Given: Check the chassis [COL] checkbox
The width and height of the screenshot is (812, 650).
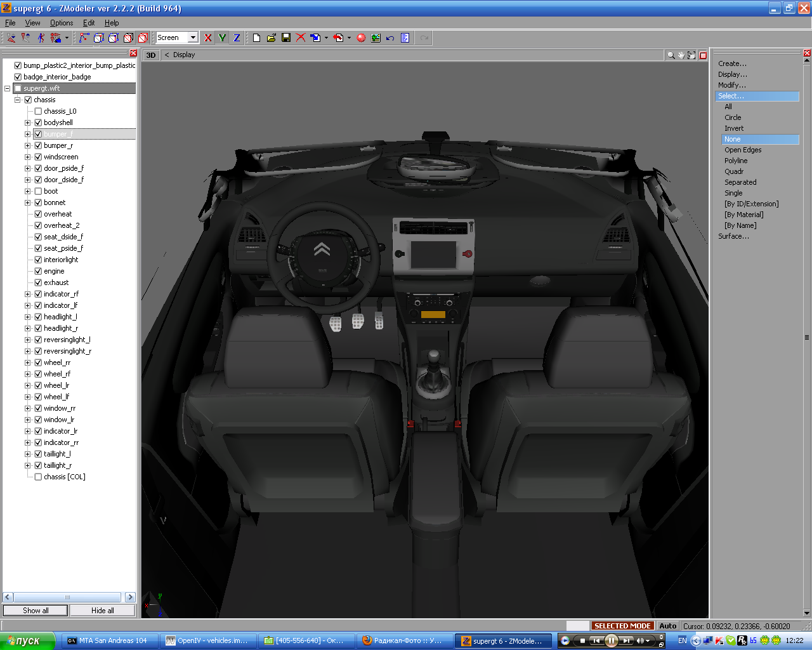Looking at the screenshot, I should [x=38, y=477].
